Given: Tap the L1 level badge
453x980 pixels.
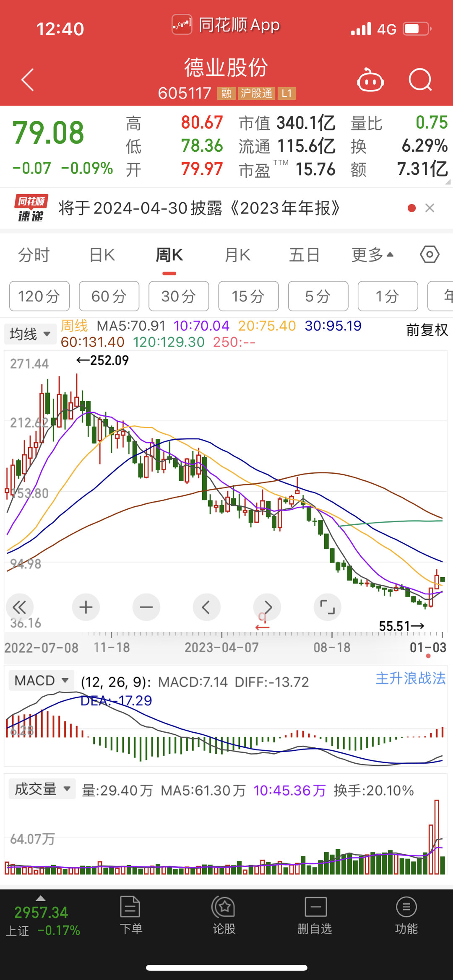Looking at the screenshot, I should coord(287,93).
